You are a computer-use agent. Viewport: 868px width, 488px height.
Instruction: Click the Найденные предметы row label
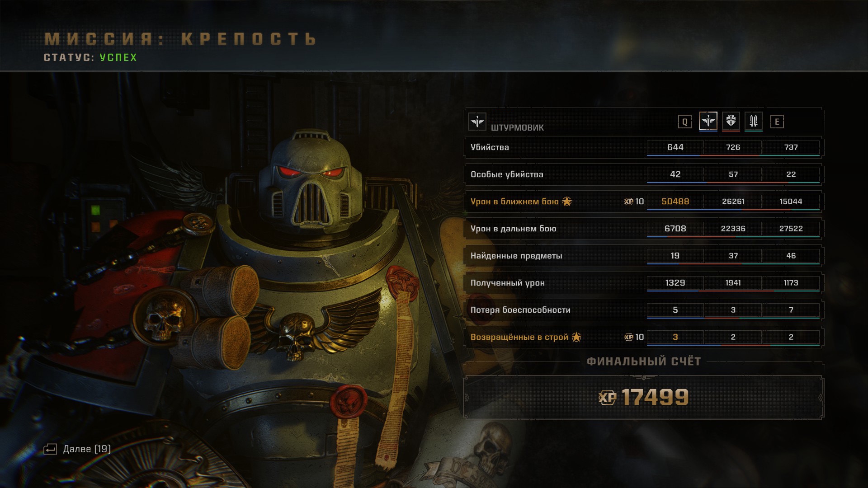click(516, 256)
